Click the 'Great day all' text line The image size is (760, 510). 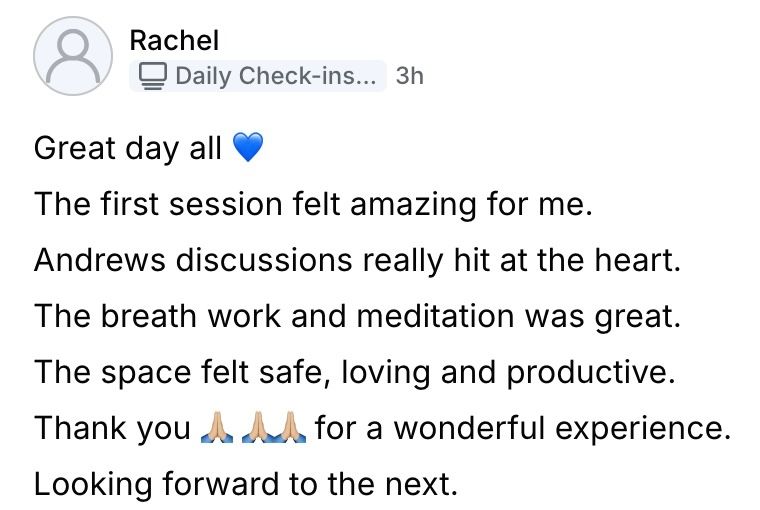pyautogui.click(x=128, y=149)
